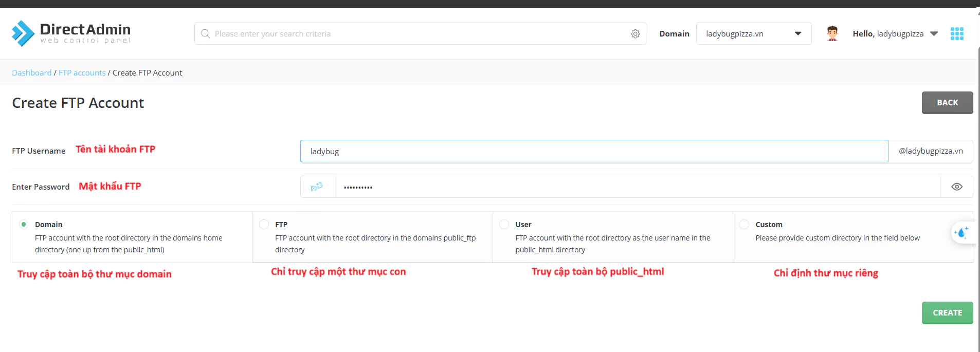Click the 'Enter Password' label

click(41, 187)
